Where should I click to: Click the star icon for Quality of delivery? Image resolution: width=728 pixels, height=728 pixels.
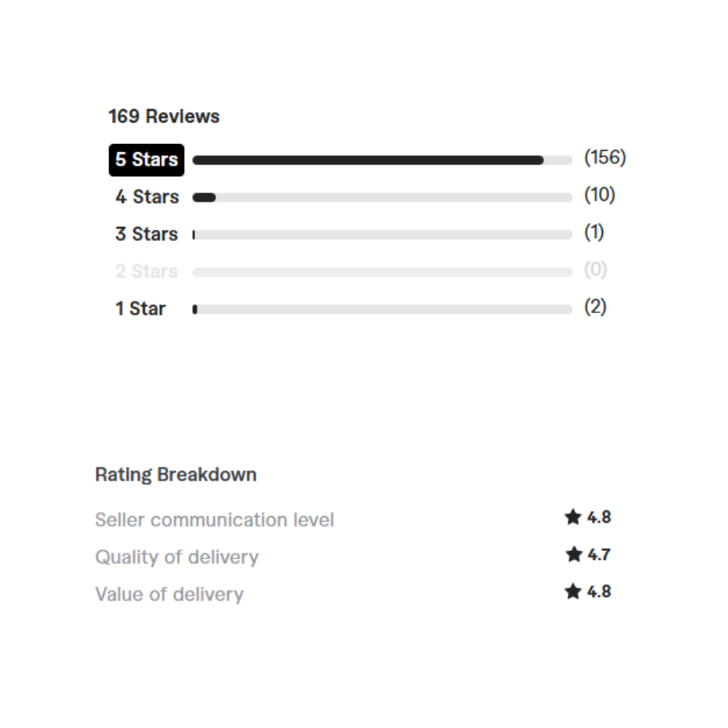(x=574, y=555)
